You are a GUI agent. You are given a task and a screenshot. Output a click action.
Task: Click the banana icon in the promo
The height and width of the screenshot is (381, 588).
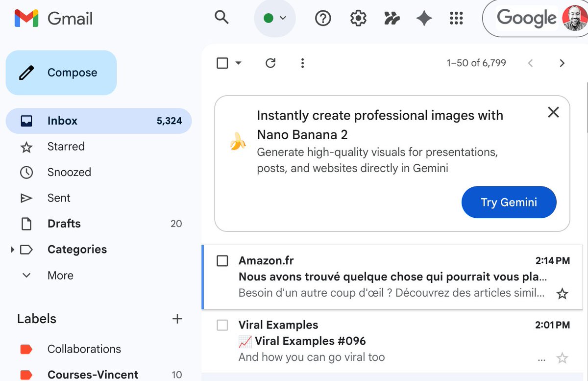coord(238,141)
